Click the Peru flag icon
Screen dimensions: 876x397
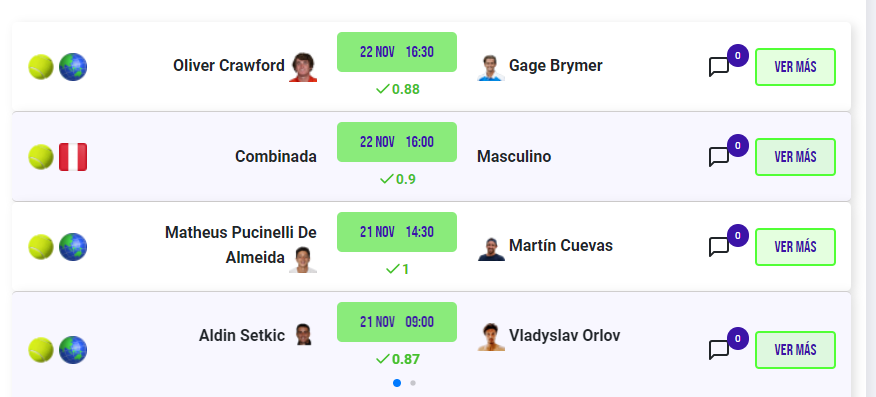pyautogui.click(x=73, y=157)
